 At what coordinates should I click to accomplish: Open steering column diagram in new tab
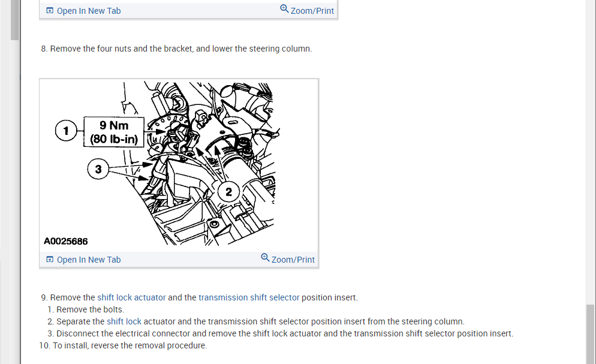point(89,260)
